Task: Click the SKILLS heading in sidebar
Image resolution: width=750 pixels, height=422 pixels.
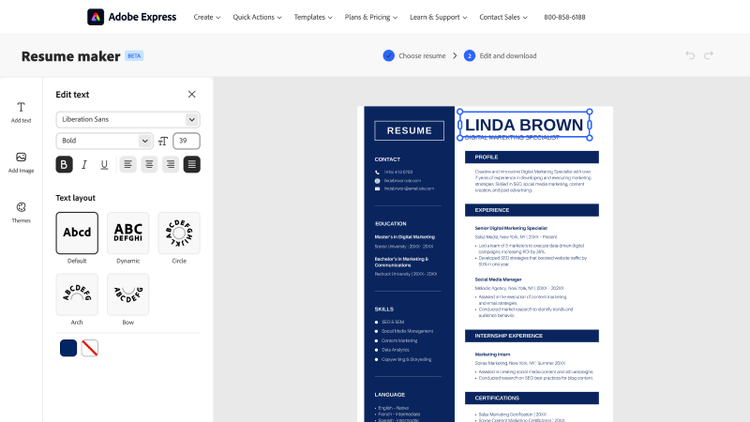Action: tap(384, 309)
